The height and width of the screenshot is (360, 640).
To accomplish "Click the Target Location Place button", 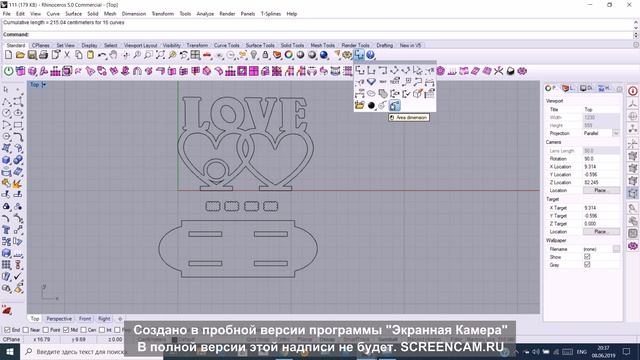I will (601, 231).
